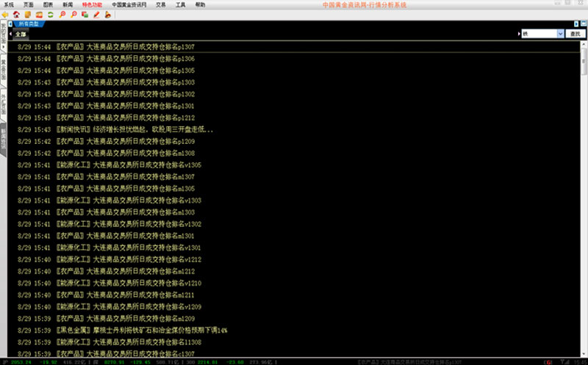Click the alert bell toolbar icon
This screenshot has width=588, height=365.
(x=107, y=14)
